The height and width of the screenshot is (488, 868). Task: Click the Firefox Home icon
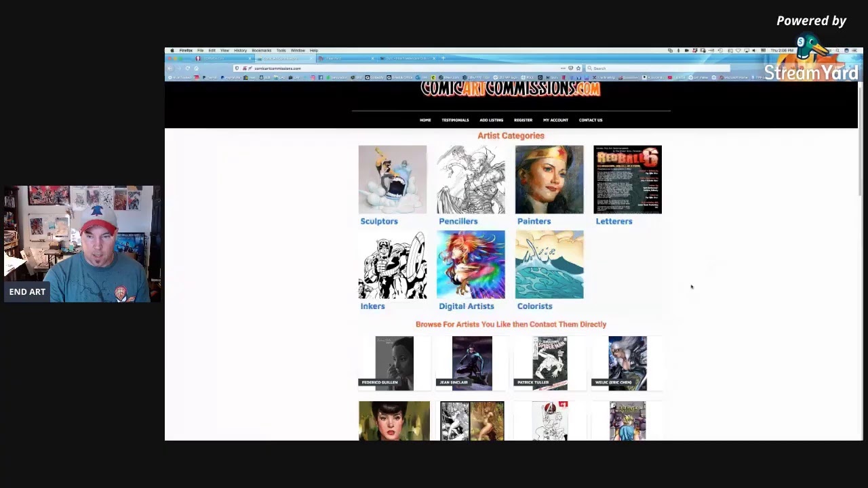click(x=197, y=68)
